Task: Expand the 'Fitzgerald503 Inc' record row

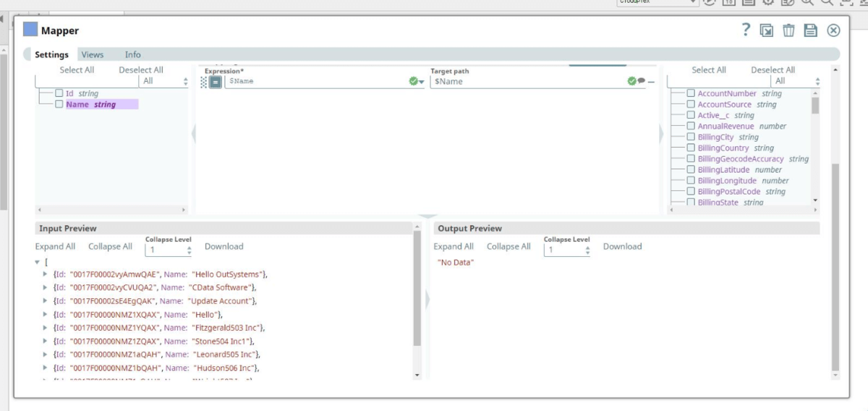Action: pyautogui.click(x=46, y=328)
